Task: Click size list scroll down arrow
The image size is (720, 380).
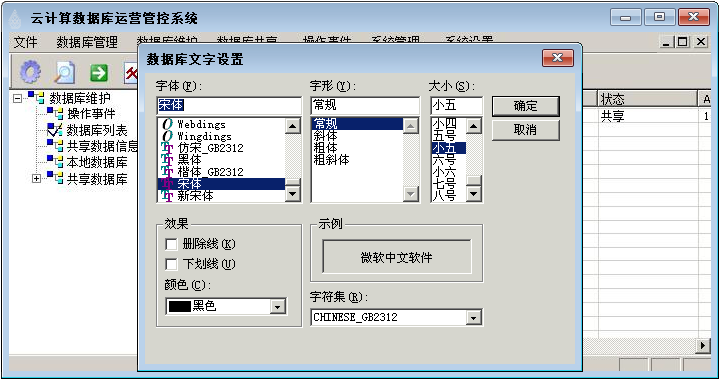Action: [x=473, y=194]
